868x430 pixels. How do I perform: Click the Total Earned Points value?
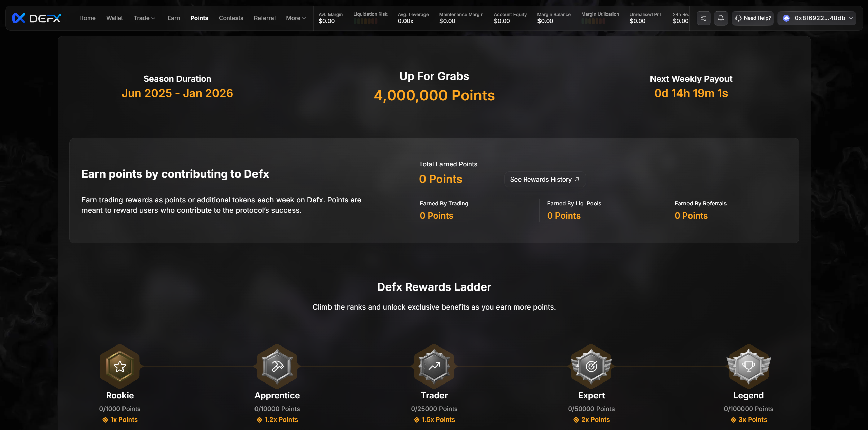(x=440, y=179)
